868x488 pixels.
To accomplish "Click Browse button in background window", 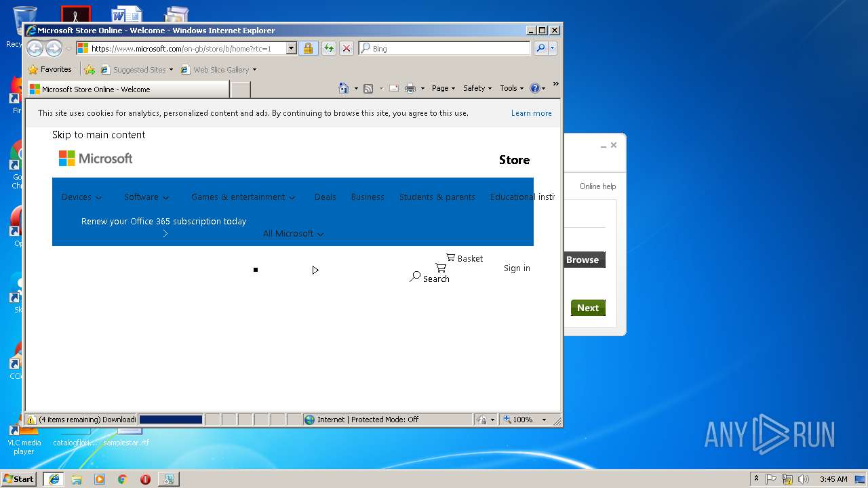I will pyautogui.click(x=583, y=260).
